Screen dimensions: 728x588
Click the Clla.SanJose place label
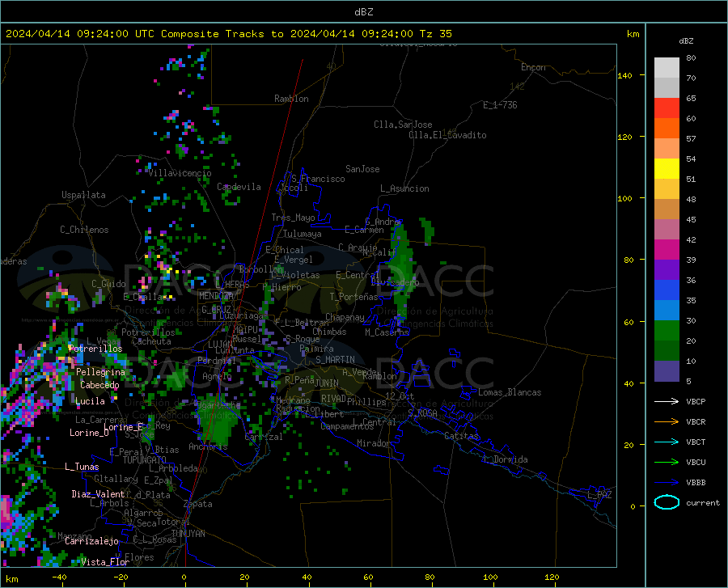pos(403,125)
